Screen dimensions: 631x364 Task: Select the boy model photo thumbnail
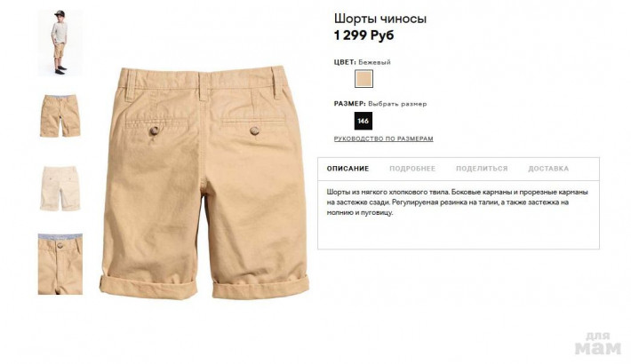60,43
